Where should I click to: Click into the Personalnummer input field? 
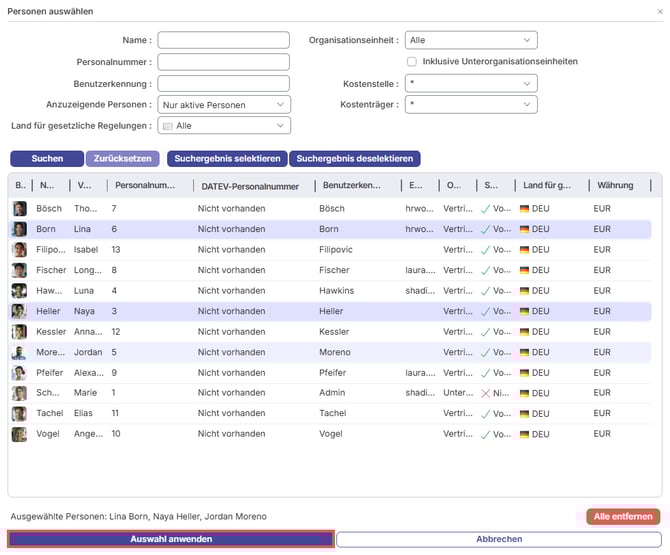pyautogui.click(x=223, y=62)
